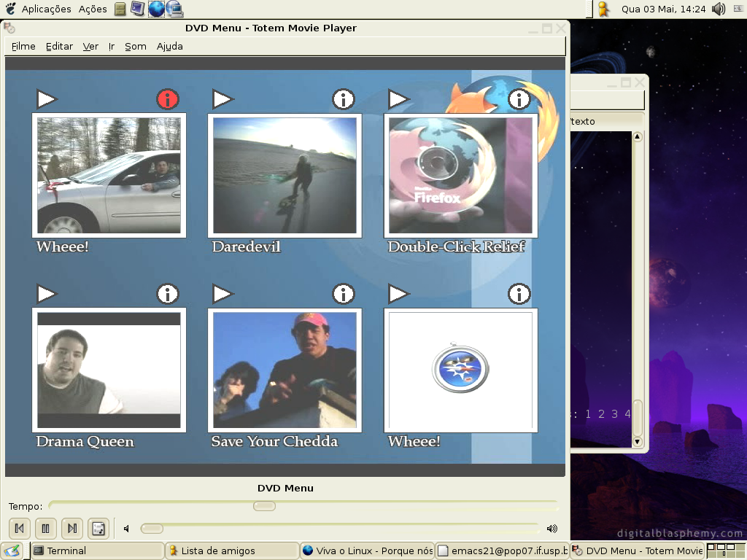The image size is (747, 560).
Task: Open the Ações panel menu
Action: pyautogui.click(x=93, y=9)
